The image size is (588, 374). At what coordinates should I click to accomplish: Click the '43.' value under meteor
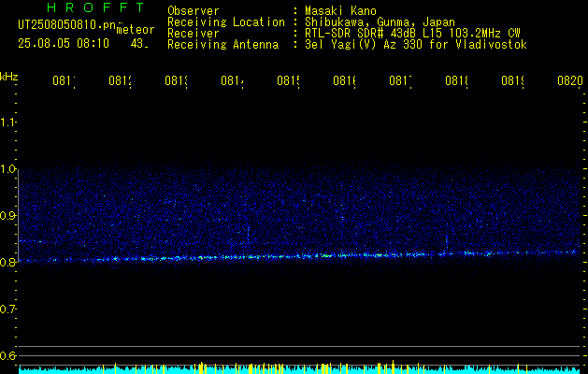(x=139, y=44)
